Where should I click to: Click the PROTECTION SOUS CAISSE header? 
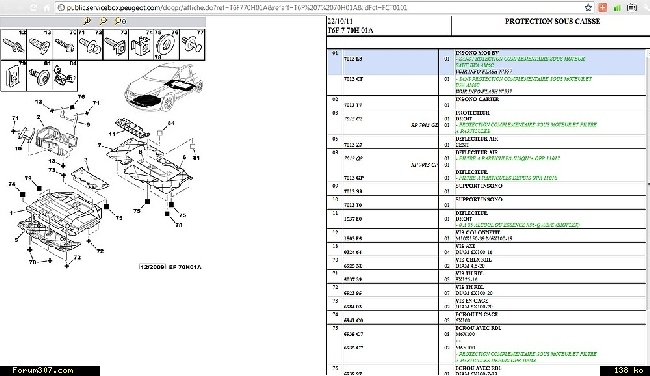[x=552, y=21]
